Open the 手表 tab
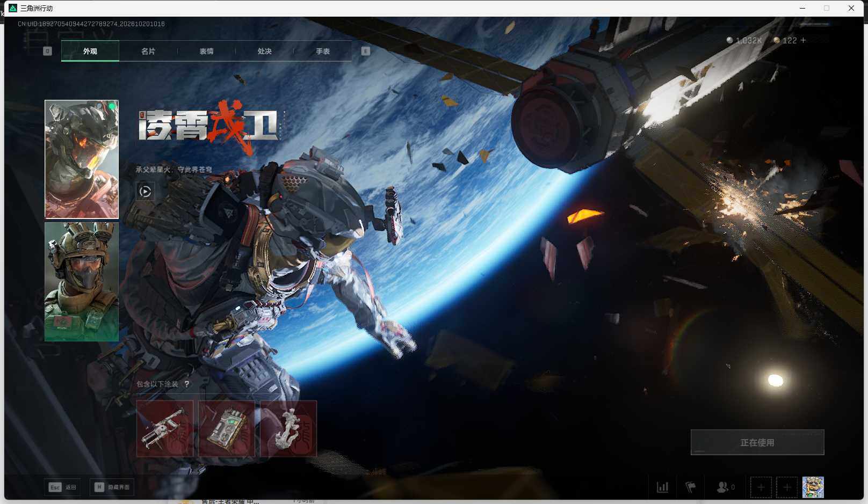 tap(323, 51)
